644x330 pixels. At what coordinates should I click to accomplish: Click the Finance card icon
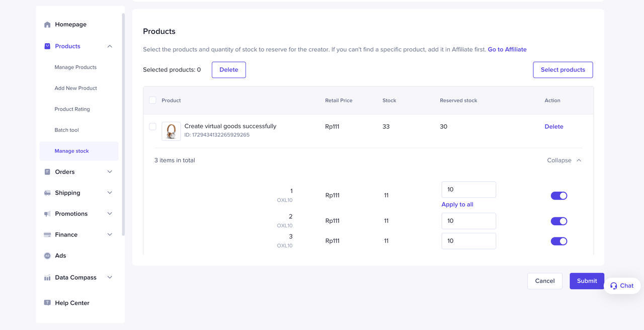[x=47, y=235]
